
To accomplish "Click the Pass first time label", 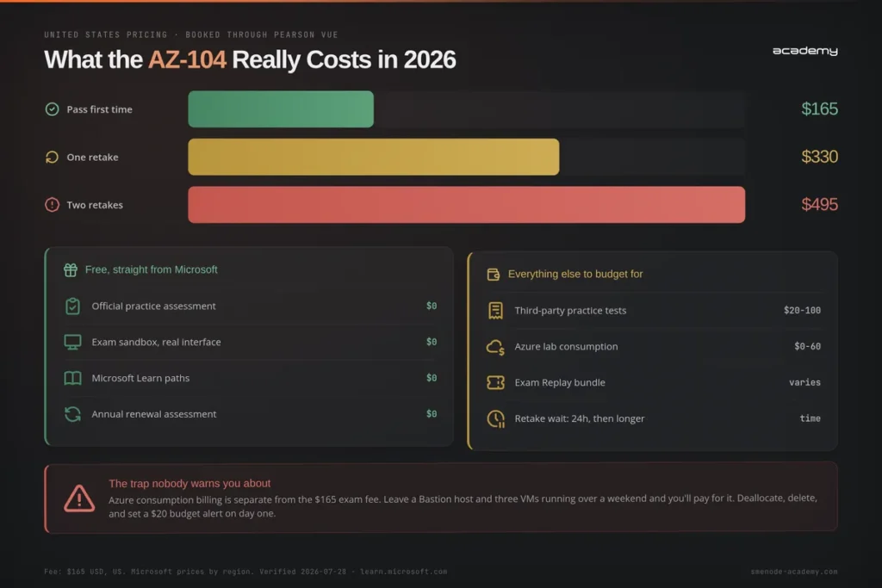I will click(x=100, y=109).
